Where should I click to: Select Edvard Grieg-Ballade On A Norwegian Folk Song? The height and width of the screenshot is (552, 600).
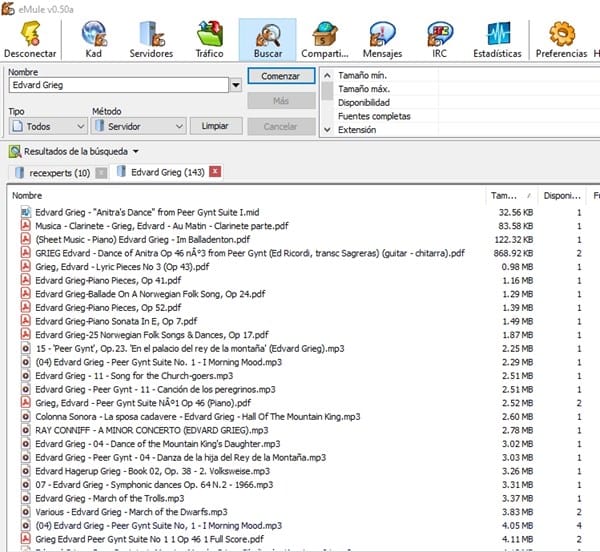click(150, 294)
